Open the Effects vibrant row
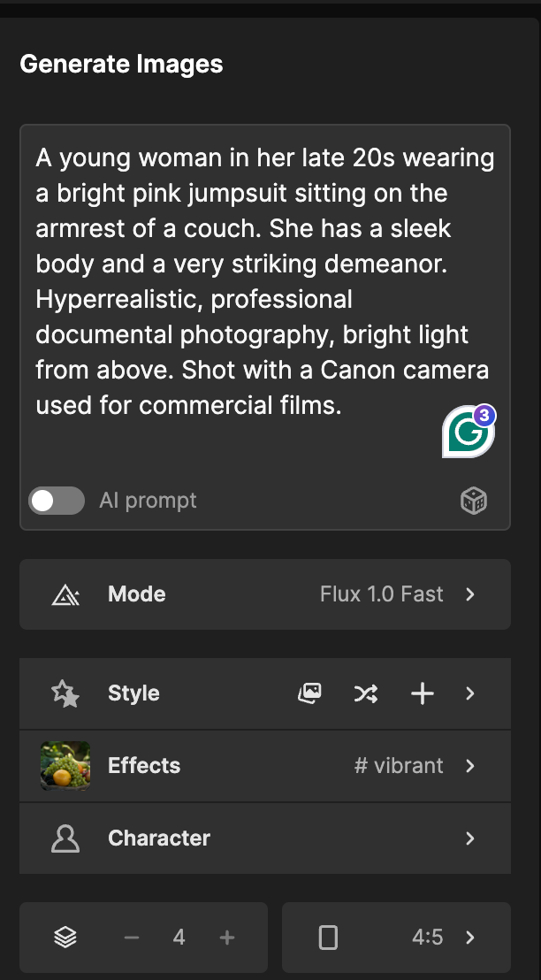Image resolution: width=541 pixels, height=980 pixels. click(265, 766)
